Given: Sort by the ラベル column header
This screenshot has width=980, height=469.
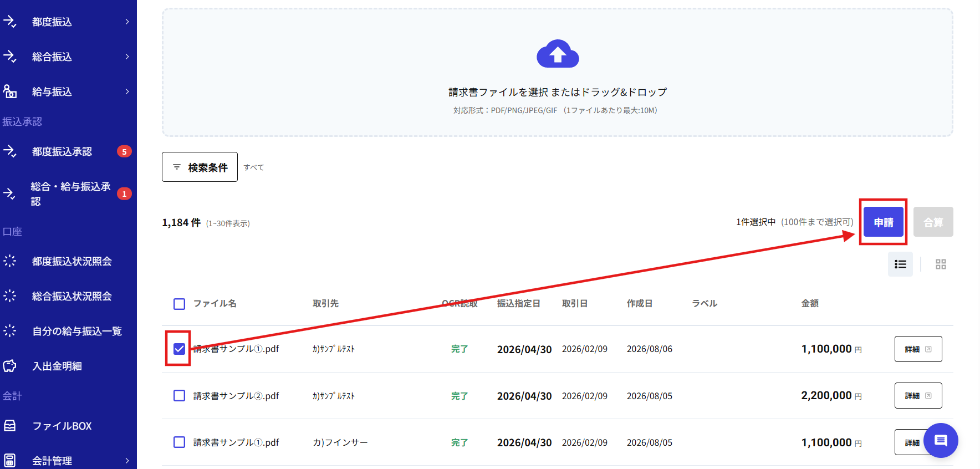Looking at the screenshot, I should click(705, 303).
